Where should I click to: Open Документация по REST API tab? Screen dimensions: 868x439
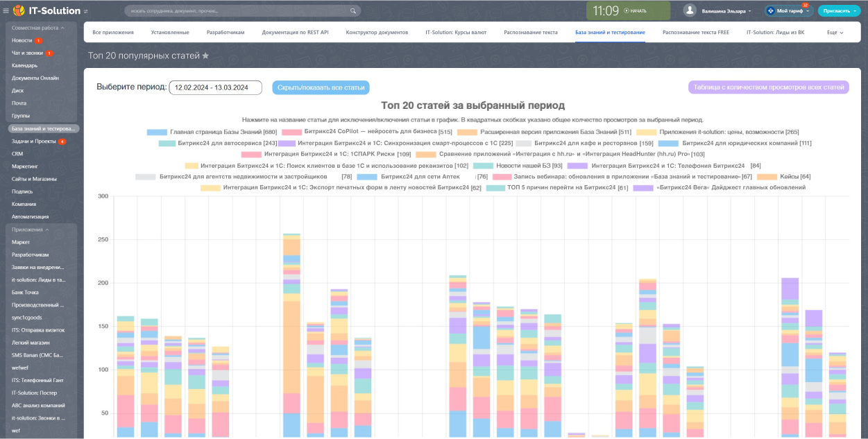(x=295, y=33)
